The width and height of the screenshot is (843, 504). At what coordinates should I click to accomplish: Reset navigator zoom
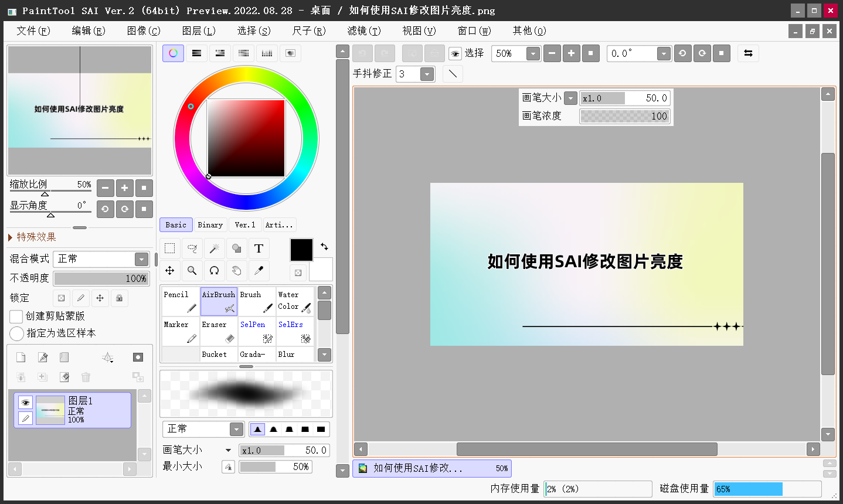(144, 188)
